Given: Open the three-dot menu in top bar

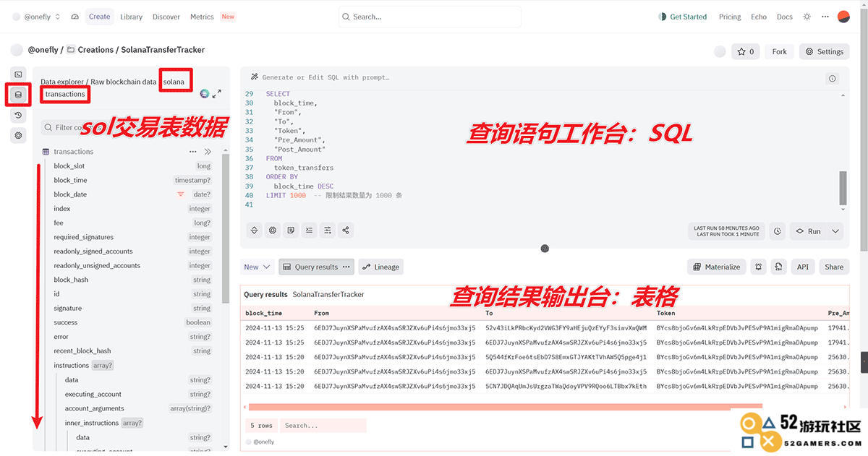Looking at the screenshot, I should [824, 17].
